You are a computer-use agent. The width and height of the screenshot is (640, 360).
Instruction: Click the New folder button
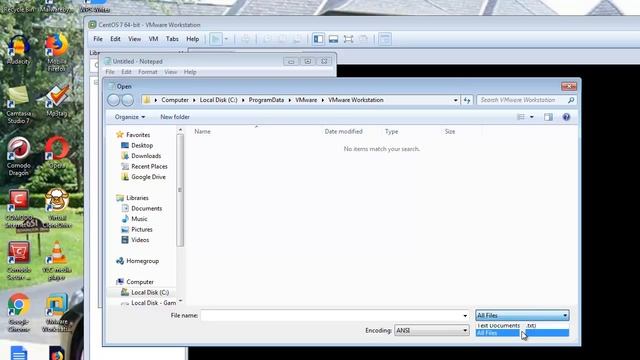[175, 117]
